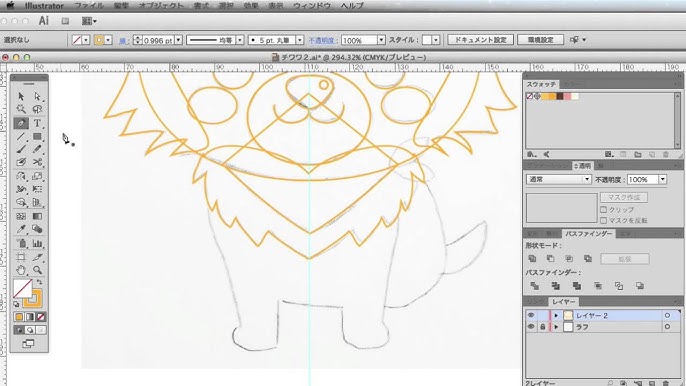686x386 pixels.
Task: Open control bar opacity 100% dropdown
Action: (x=382, y=40)
